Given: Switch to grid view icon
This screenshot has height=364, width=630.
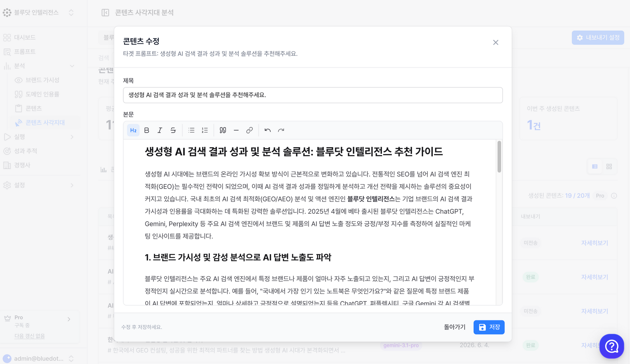Looking at the screenshot, I should click(609, 166).
